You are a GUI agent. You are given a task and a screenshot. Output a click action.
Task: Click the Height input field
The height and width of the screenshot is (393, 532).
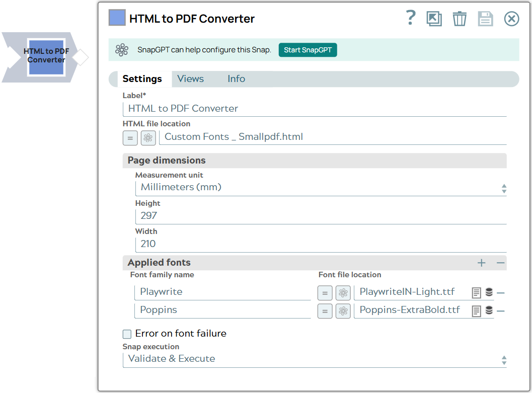coord(320,216)
